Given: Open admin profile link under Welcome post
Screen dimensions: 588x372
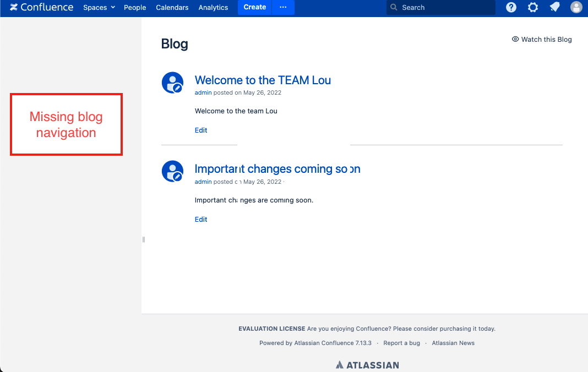Looking at the screenshot, I should coord(203,92).
